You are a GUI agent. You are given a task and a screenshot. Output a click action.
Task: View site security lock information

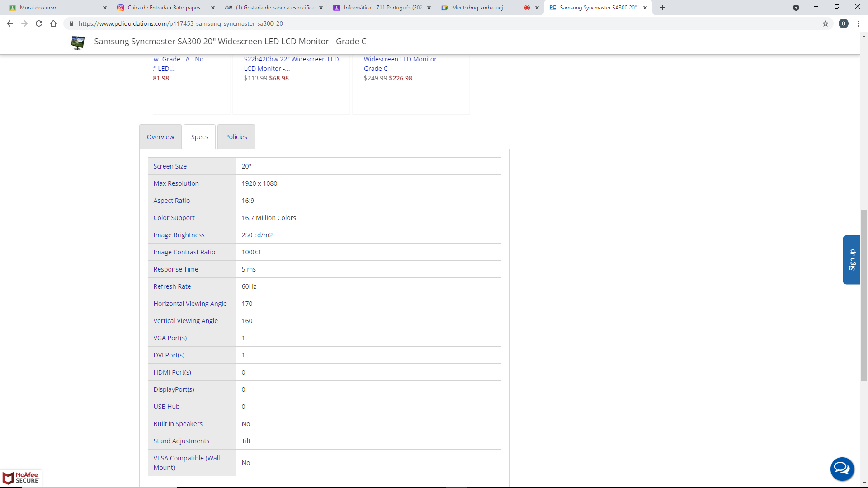[71, 23]
